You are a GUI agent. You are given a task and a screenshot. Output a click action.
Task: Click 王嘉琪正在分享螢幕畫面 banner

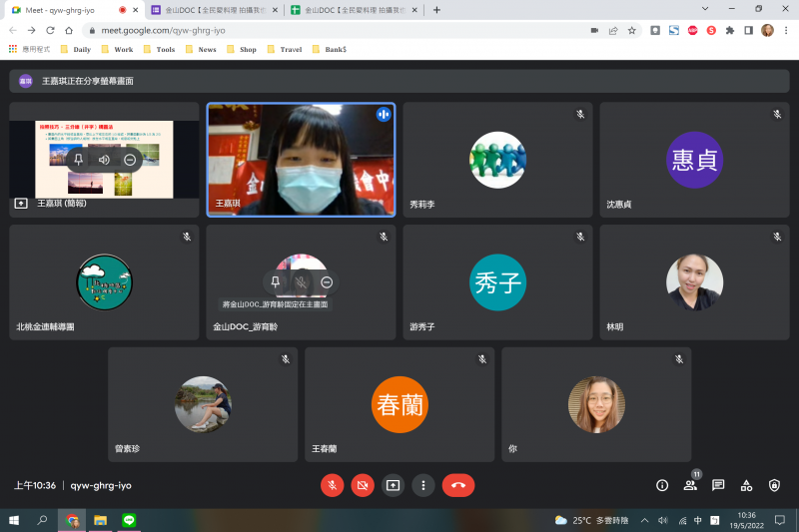(x=399, y=81)
